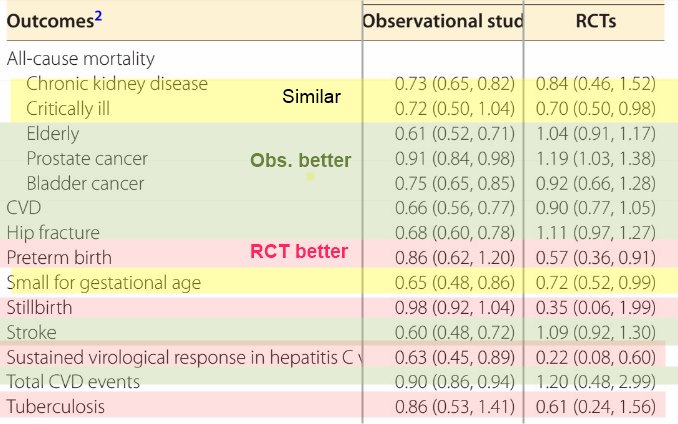Open footnote 2 link beside Outcomes header
Screen dimensions: 678x424
(98, 16)
